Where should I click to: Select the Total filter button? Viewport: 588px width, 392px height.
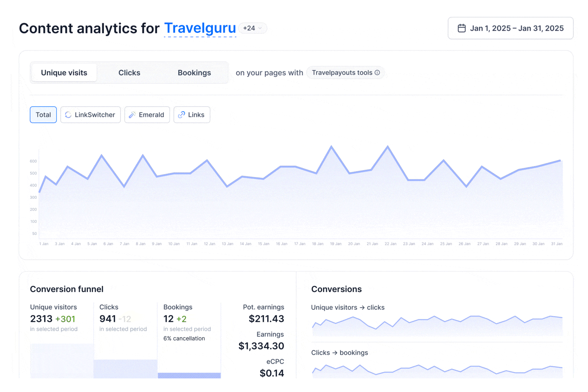pyautogui.click(x=43, y=115)
